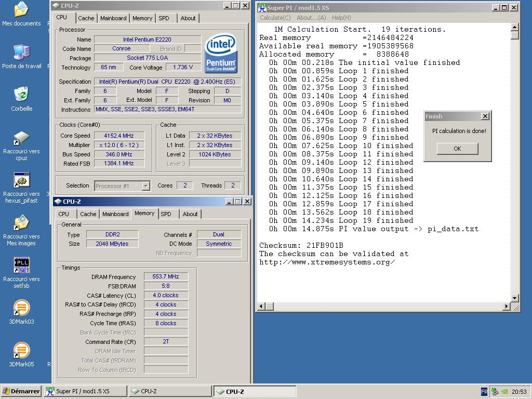Click the Memory Size 2048 MBytes value
This screenshot has width=532, height=399.
click(112, 244)
